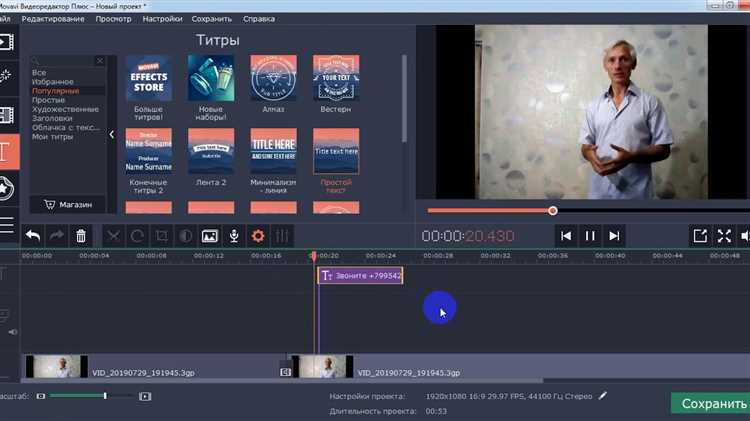750x421 pixels.
Task: Skip to next frame button
Action: (x=614, y=236)
